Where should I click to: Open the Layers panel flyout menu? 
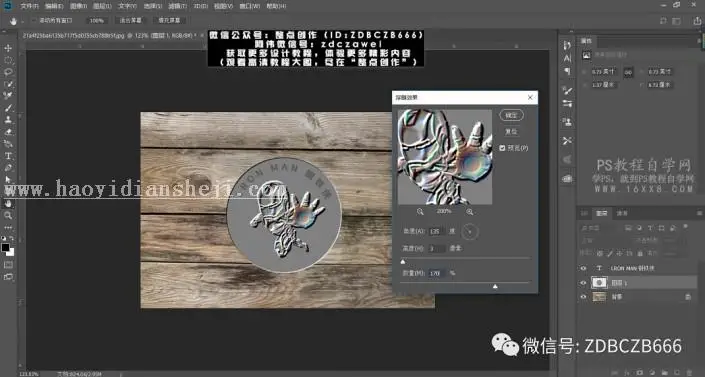[699, 213]
